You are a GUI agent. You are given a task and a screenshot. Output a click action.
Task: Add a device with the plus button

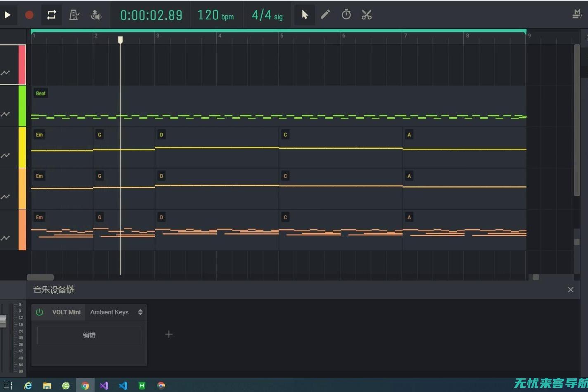click(169, 334)
